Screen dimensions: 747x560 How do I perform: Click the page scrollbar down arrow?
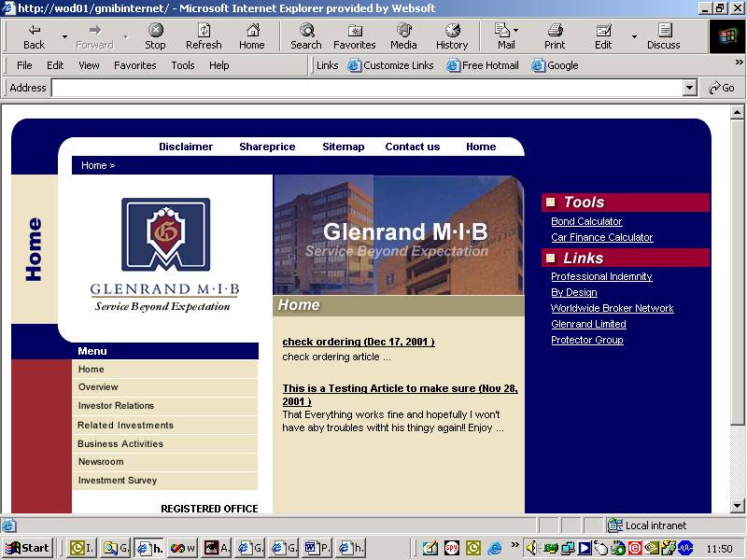[737, 506]
